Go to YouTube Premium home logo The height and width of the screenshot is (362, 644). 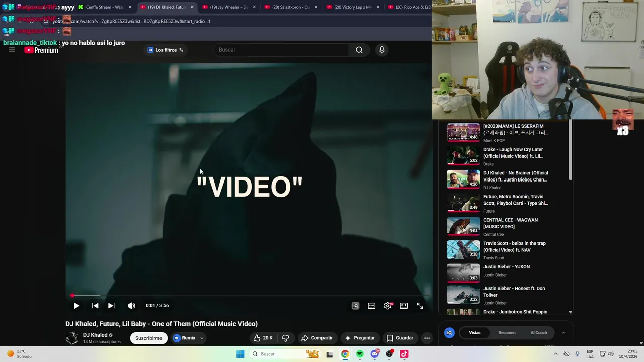point(41,50)
